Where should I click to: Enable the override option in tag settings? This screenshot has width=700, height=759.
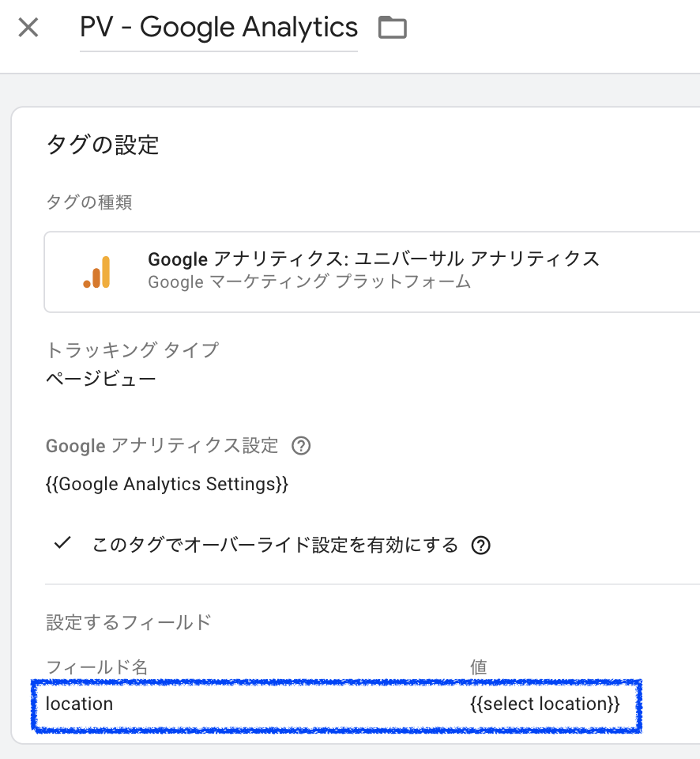62,543
